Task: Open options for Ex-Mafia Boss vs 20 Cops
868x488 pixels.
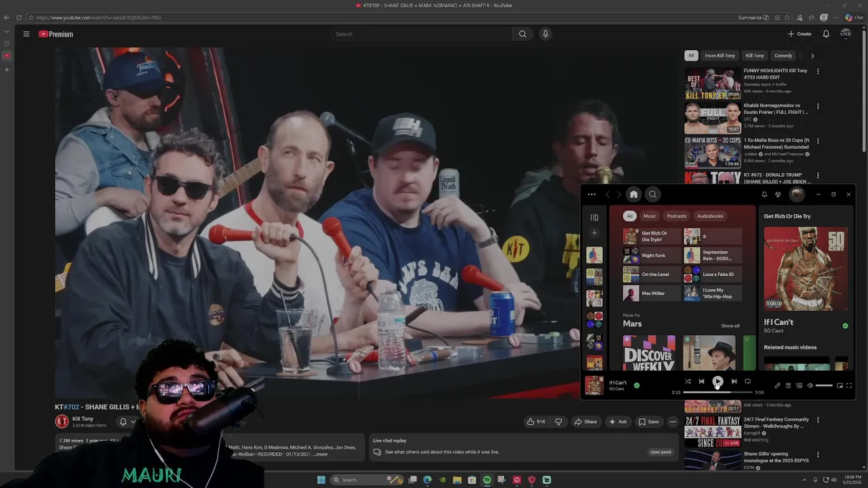Action: [x=818, y=141]
